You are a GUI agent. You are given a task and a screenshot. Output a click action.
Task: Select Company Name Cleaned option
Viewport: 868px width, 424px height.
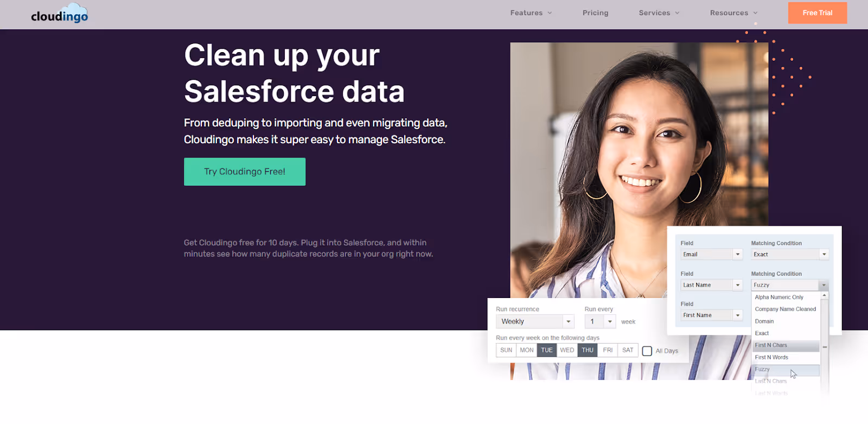pos(786,309)
